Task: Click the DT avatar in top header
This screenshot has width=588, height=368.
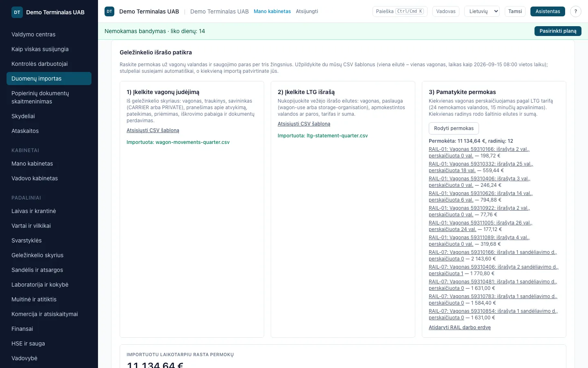Action: coord(109,11)
